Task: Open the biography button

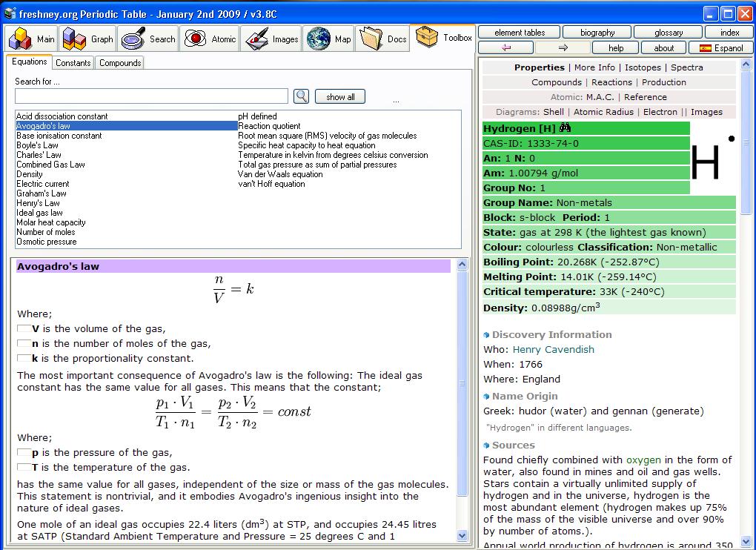Action: (597, 33)
